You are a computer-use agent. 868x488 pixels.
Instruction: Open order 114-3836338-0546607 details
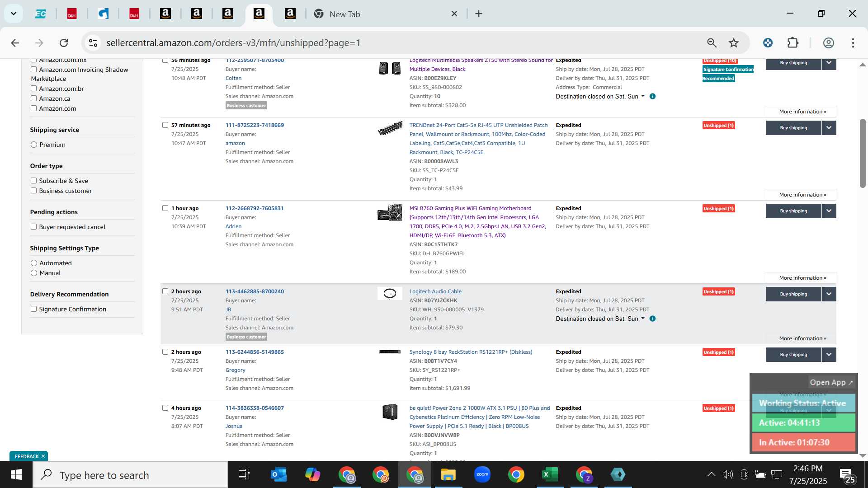(255, 408)
